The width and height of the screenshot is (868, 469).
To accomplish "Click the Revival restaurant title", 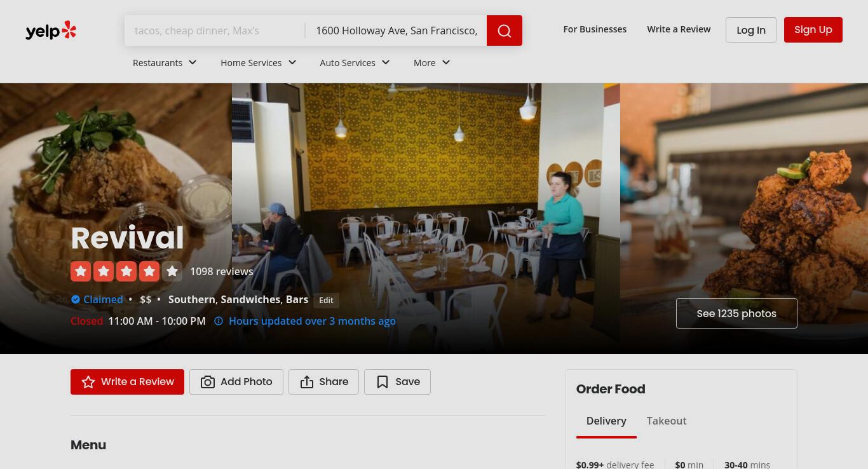I will [127, 238].
